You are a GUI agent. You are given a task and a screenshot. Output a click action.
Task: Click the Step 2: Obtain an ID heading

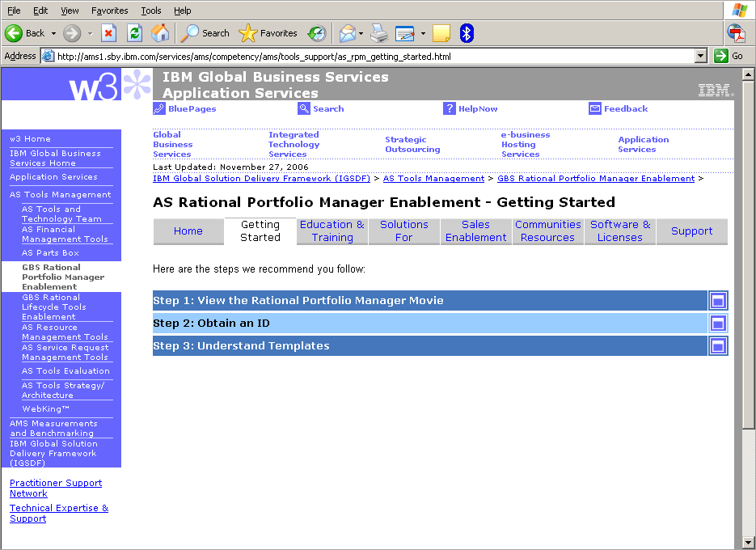point(211,324)
